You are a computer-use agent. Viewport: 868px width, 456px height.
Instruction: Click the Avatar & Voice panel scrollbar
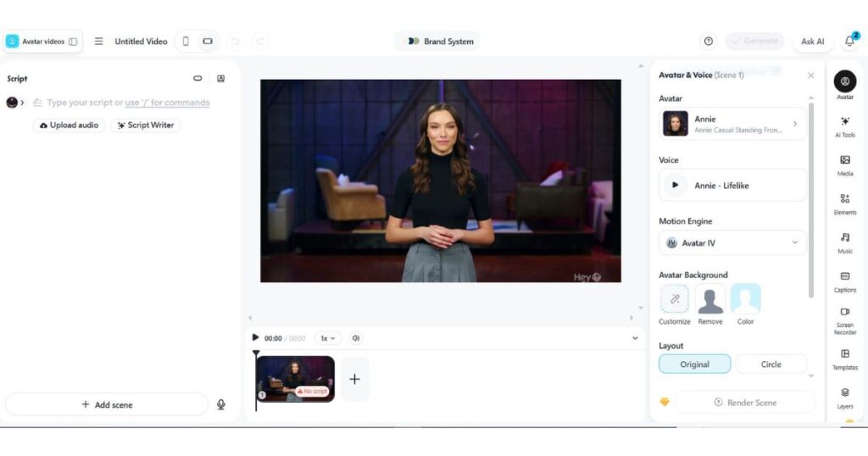(811, 200)
